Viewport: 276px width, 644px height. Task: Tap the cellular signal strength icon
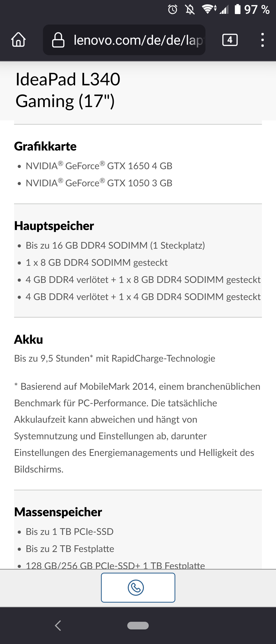224,10
